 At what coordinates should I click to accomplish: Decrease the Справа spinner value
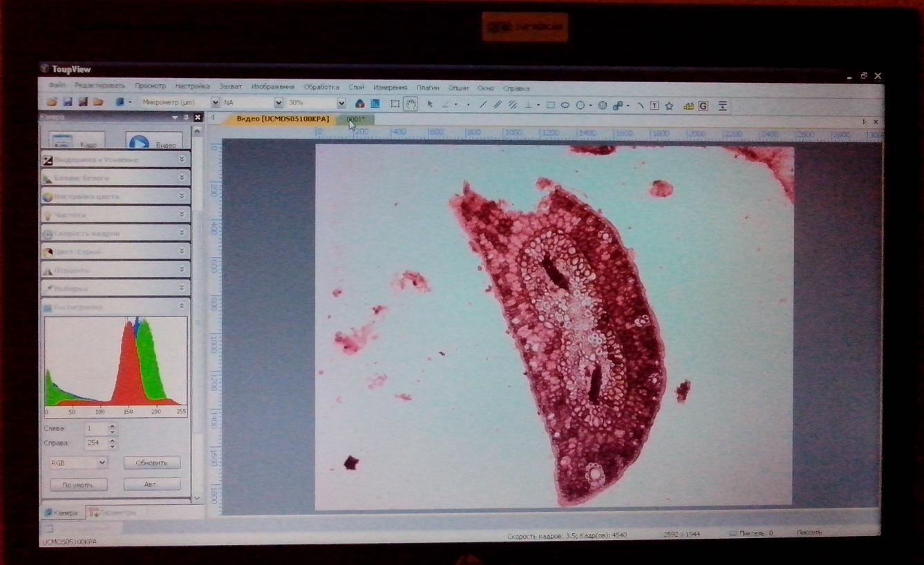[113, 446]
